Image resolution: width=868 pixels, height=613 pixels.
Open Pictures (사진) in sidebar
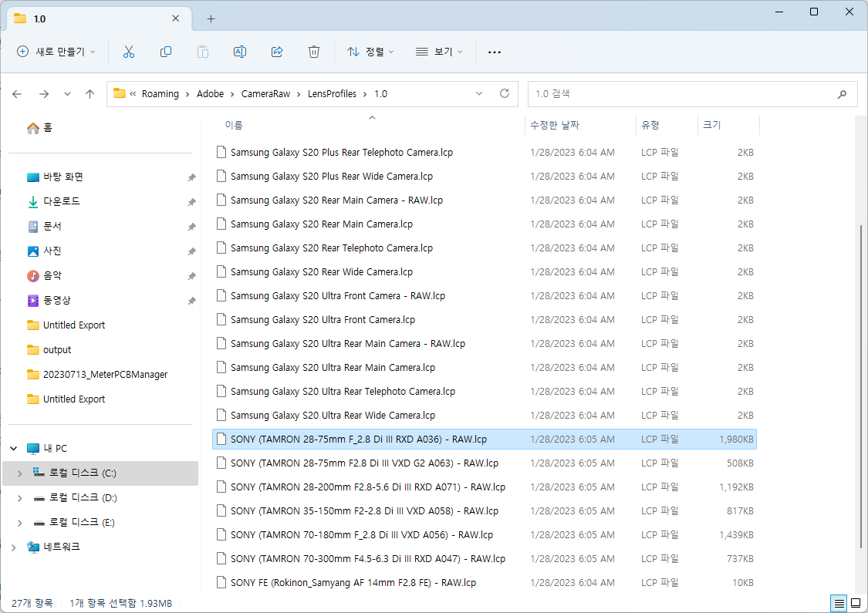[44, 251]
